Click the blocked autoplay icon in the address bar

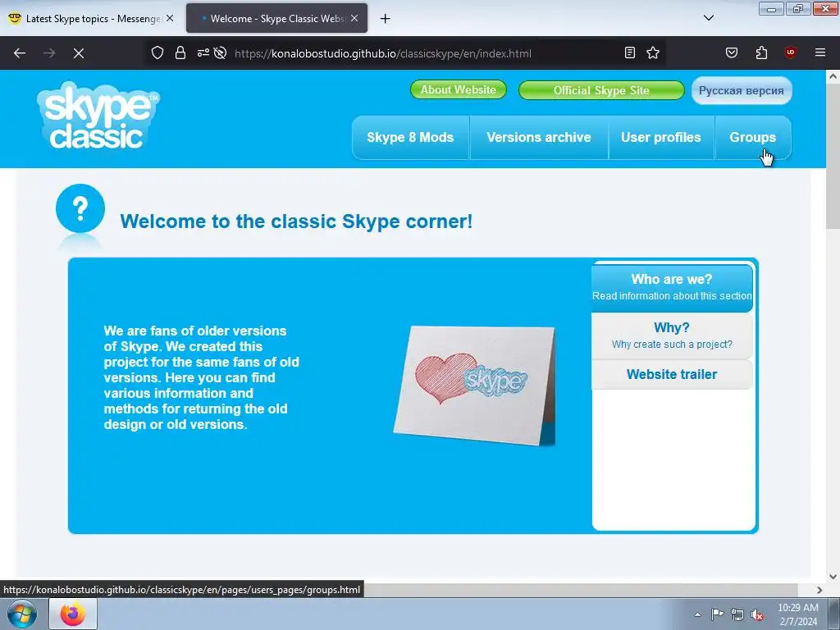click(x=220, y=53)
